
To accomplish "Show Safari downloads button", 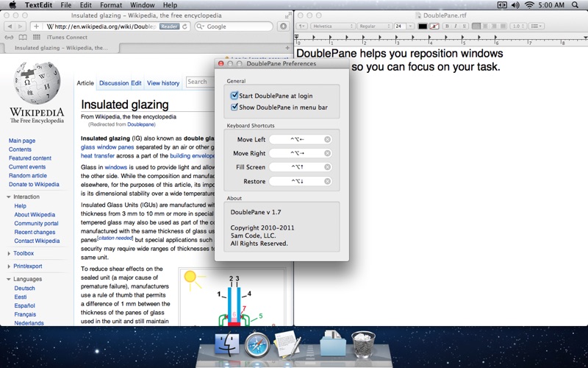I will [x=283, y=26].
